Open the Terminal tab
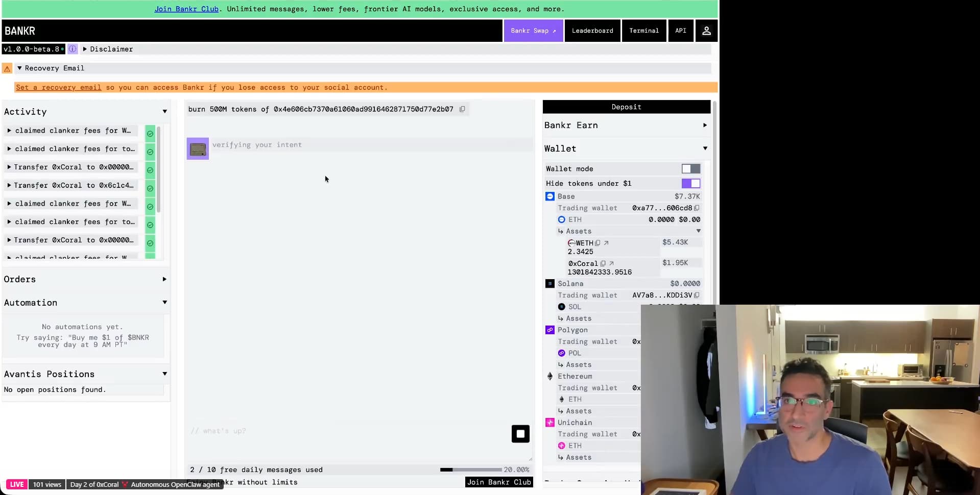 pos(644,31)
